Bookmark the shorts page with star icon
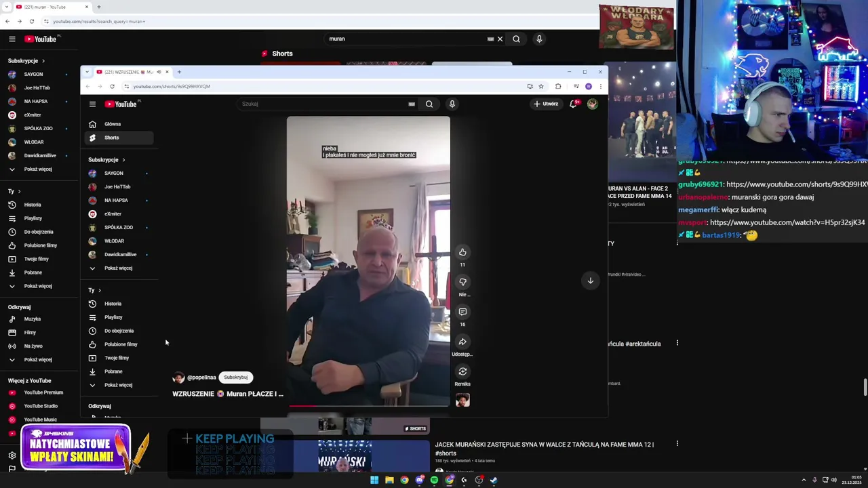This screenshot has height=488, width=868. pyautogui.click(x=541, y=86)
